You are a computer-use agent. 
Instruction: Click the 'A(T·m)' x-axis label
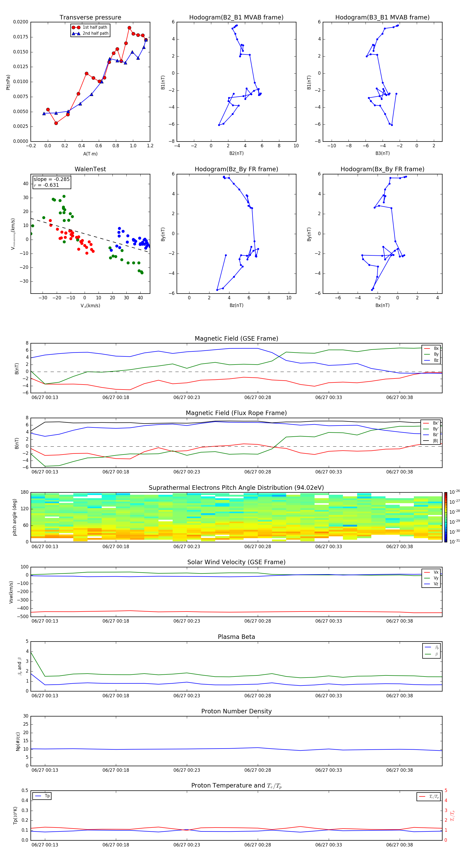coord(90,154)
